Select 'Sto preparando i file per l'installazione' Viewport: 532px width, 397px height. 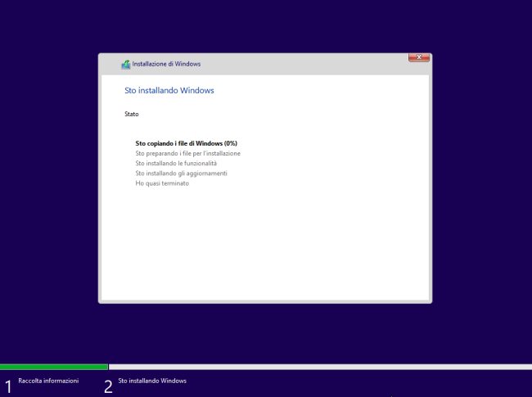click(x=188, y=153)
